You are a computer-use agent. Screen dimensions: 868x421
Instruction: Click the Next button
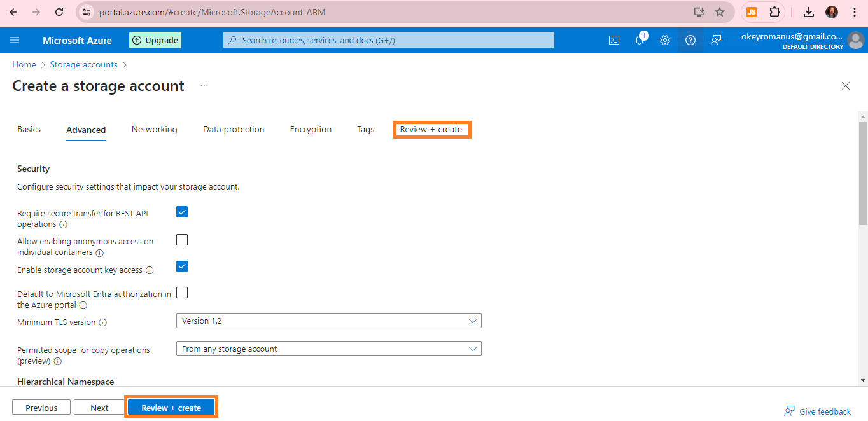click(99, 408)
